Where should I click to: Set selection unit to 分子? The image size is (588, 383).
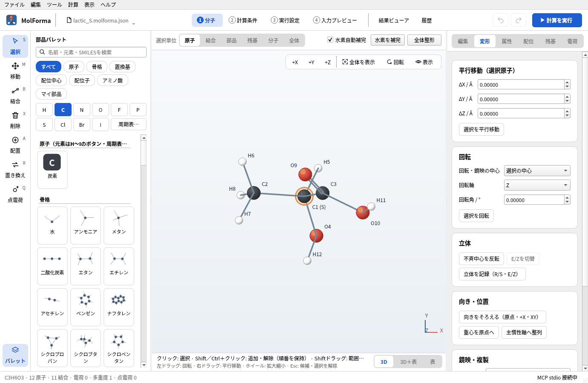273,40
